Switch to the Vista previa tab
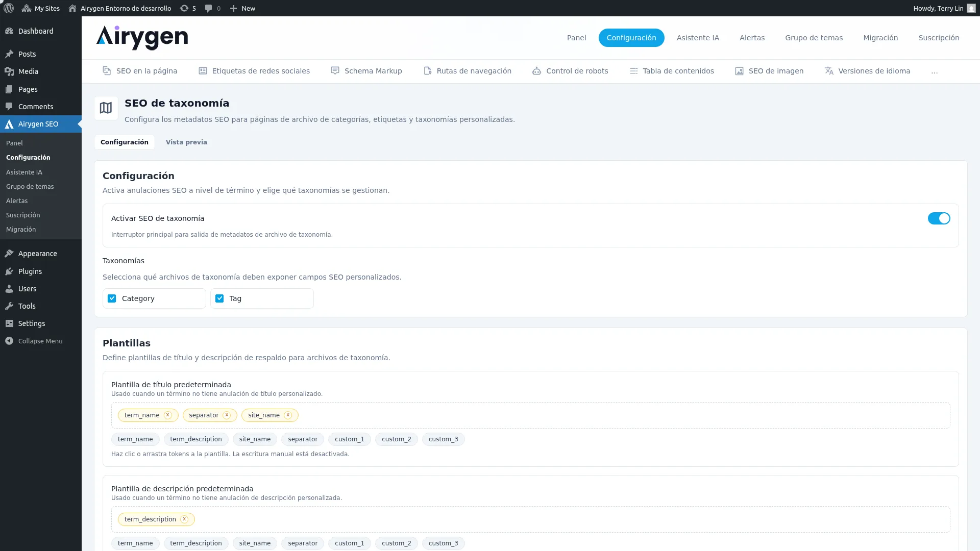This screenshot has width=980, height=551. click(x=186, y=142)
